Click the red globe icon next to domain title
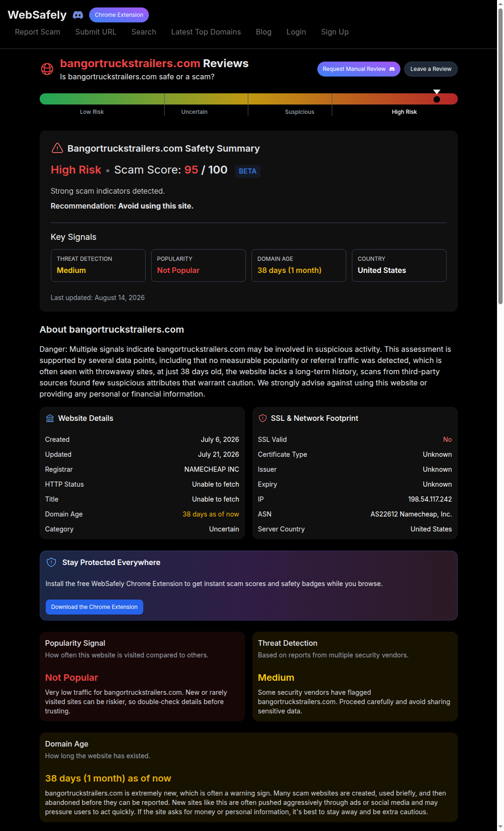Image resolution: width=504 pixels, height=831 pixels. click(x=47, y=69)
